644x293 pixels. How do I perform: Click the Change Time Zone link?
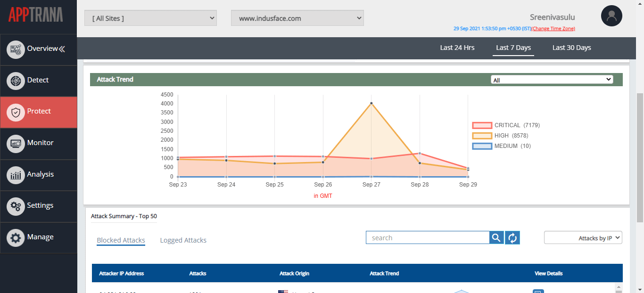click(x=553, y=29)
